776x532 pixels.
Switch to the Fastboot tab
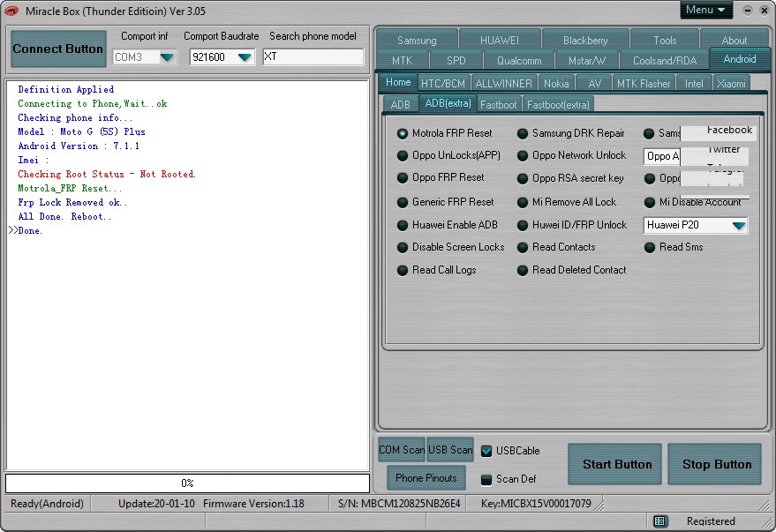tap(498, 105)
